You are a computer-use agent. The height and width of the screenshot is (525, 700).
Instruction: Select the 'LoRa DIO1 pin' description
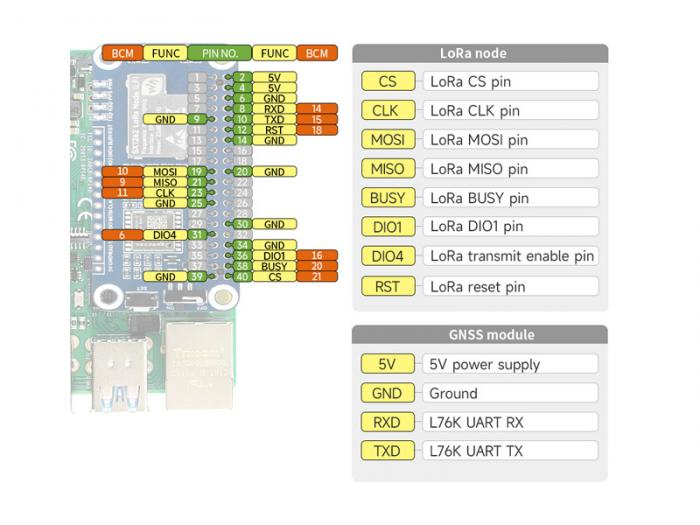click(511, 226)
